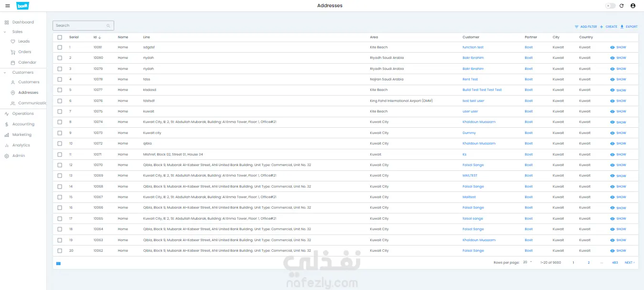644x290 pixels.
Task: Click the Export button
Action: pos(629,27)
